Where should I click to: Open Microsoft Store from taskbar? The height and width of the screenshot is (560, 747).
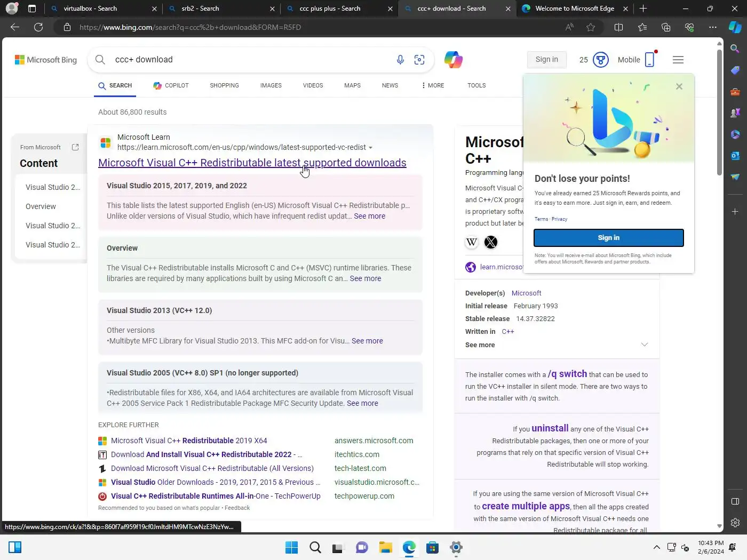click(432, 547)
